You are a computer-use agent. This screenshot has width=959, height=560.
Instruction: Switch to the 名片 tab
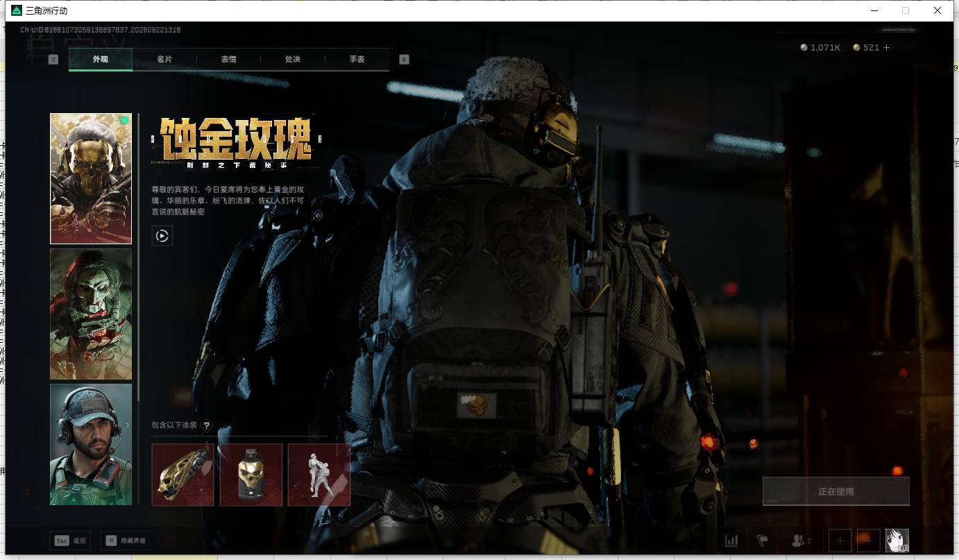pyautogui.click(x=164, y=59)
